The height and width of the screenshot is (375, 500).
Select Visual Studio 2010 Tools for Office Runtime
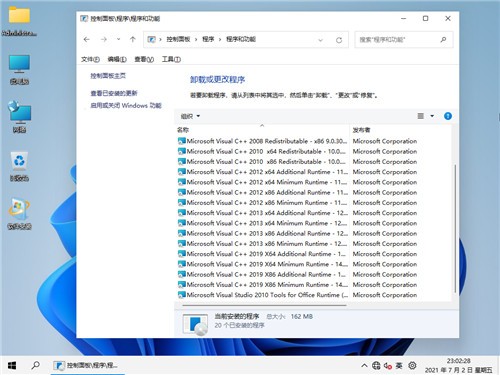tap(263, 295)
